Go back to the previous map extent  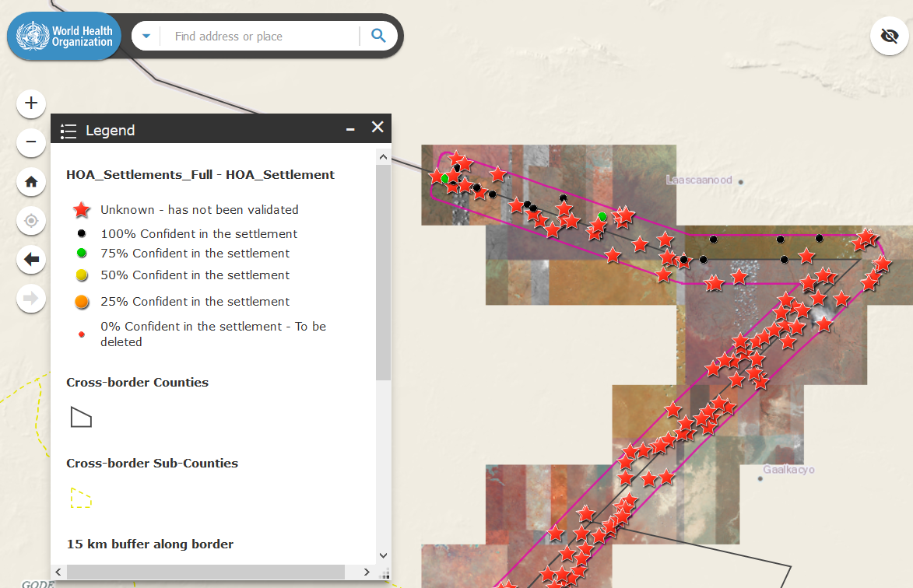[31, 260]
